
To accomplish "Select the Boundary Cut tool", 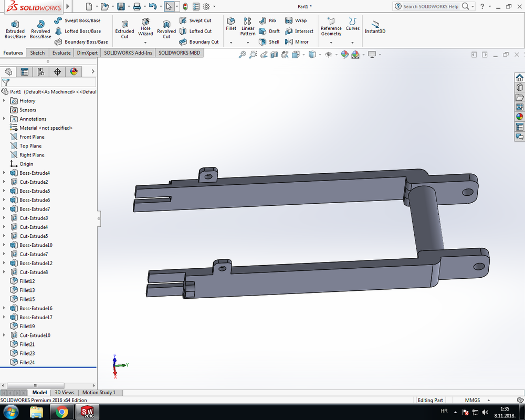I will pos(199,42).
